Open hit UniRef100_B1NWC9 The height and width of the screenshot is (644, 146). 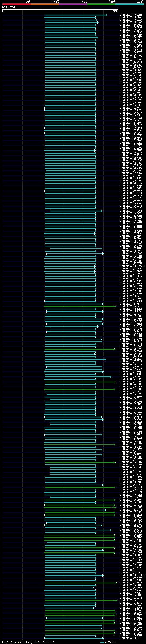[x=131, y=40]
